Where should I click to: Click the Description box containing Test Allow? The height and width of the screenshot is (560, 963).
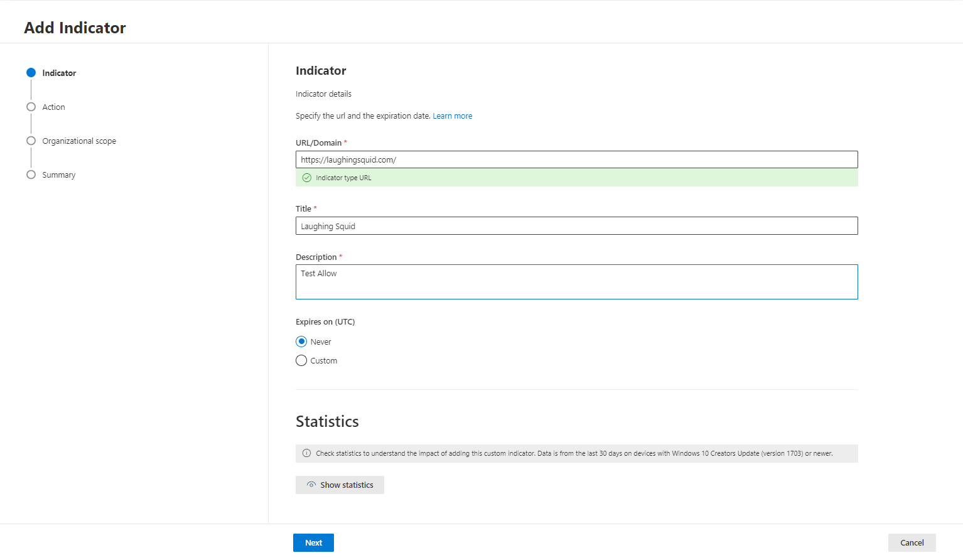[x=576, y=281]
